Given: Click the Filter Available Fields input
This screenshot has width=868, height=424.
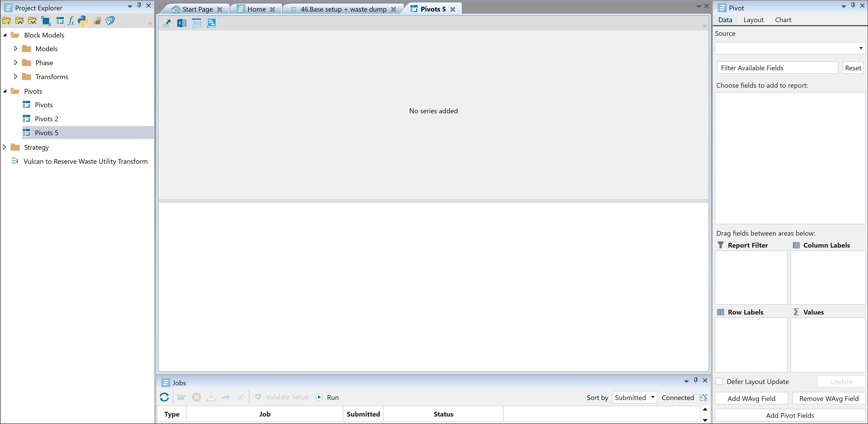Looking at the screenshot, I should 777,68.
